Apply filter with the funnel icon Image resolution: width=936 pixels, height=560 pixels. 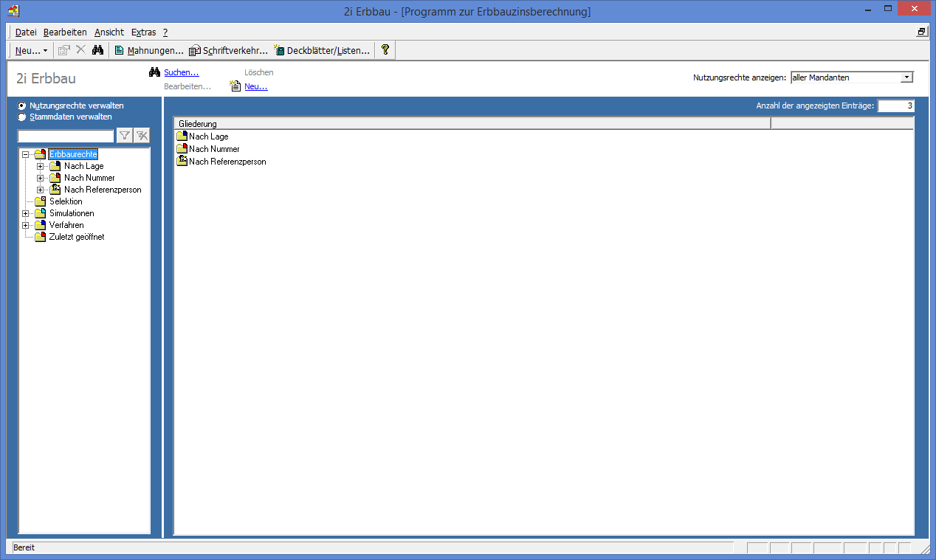pos(125,135)
